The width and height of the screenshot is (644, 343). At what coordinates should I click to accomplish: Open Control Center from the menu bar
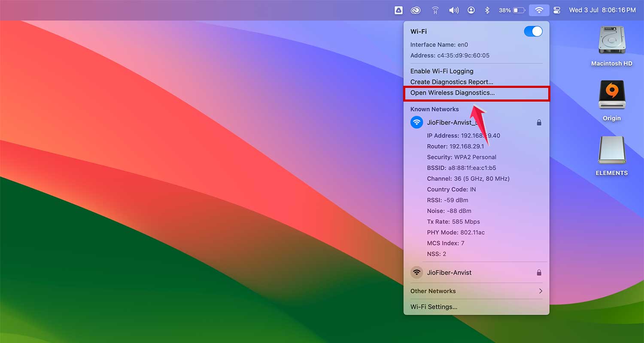tap(557, 10)
